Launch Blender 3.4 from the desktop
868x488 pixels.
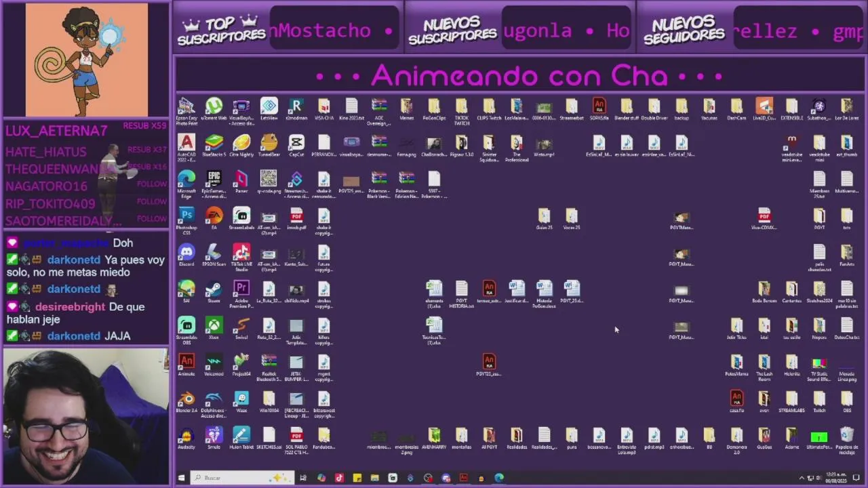[186, 403]
